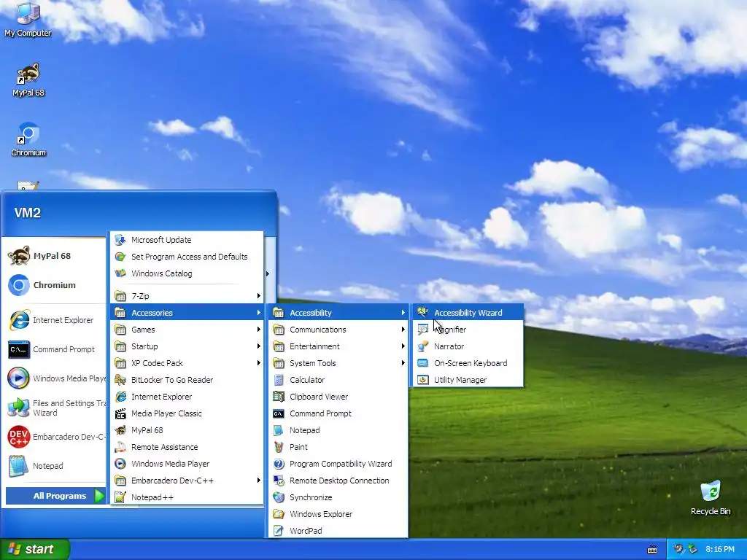
Task: Click the Microsoft Update icon
Action: 120,240
